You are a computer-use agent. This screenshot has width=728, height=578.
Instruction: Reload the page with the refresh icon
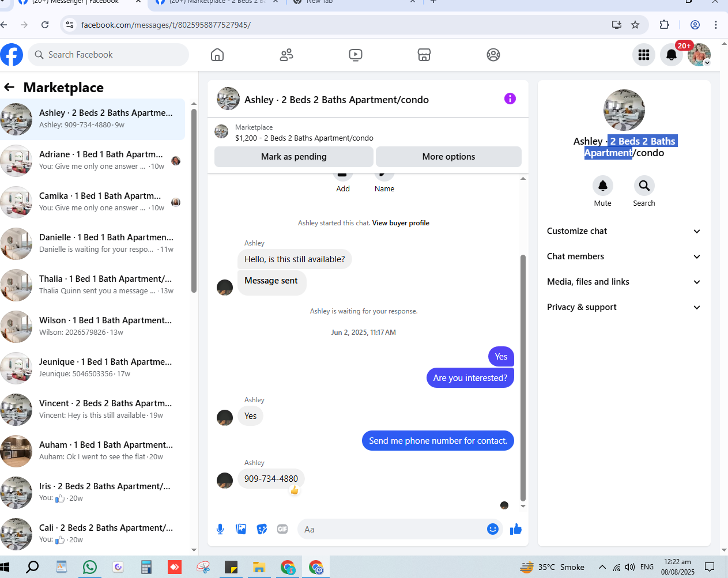coord(45,25)
